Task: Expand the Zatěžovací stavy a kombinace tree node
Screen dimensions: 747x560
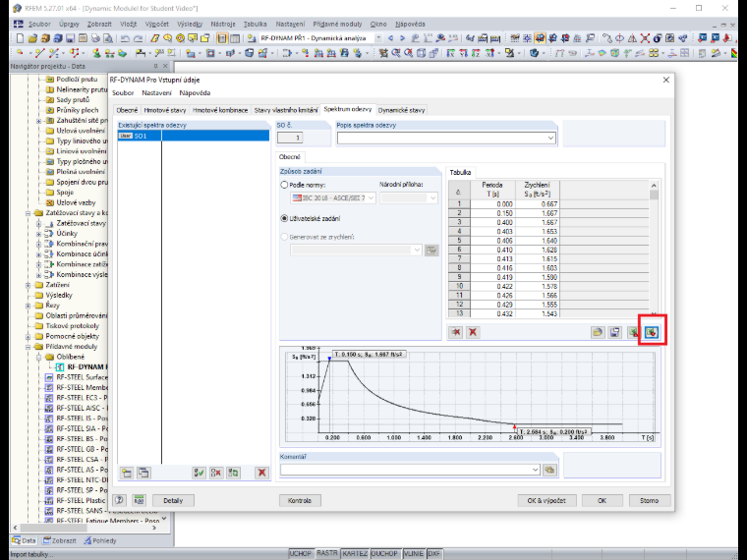Action: (29, 213)
